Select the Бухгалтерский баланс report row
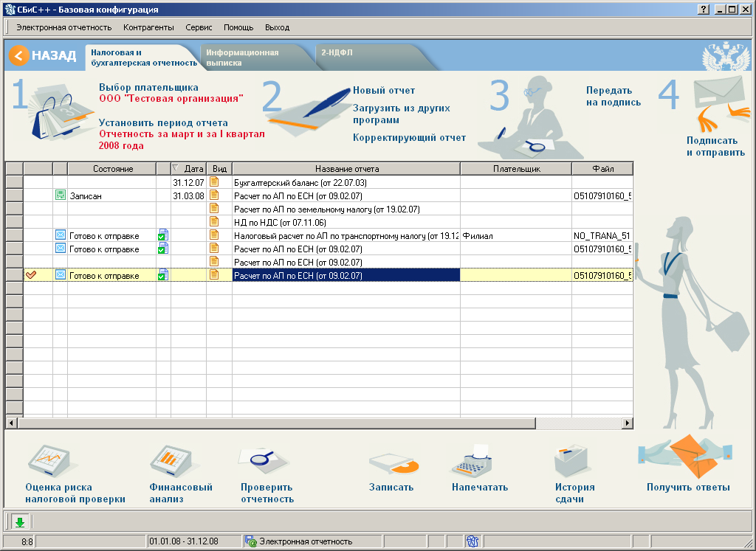756x551 pixels. coord(328,182)
